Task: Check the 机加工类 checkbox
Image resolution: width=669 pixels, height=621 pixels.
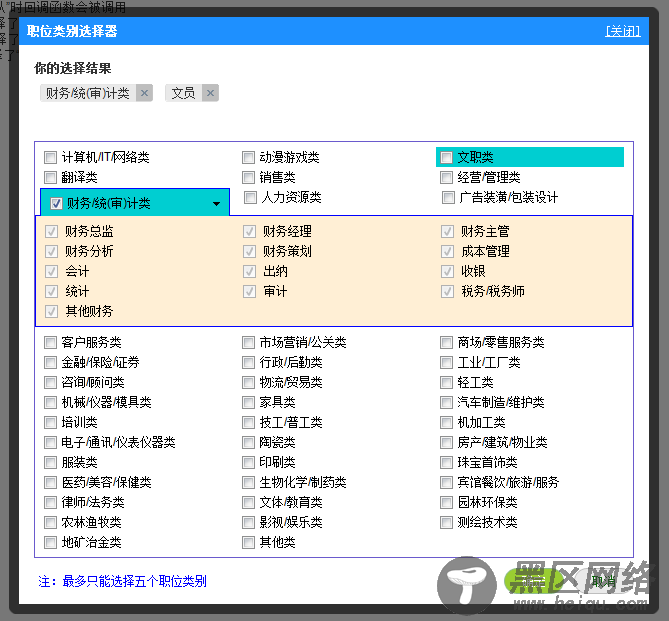Action: (x=446, y=423)
